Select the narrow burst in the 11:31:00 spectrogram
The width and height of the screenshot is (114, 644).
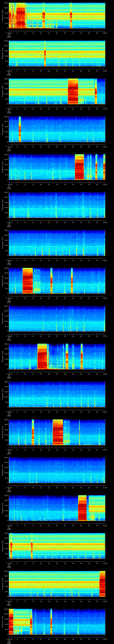tap(20, 129)
